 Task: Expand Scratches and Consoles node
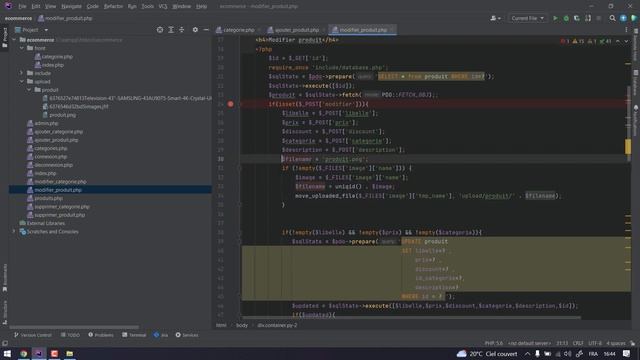pyautogui.click(x=14, y=231)
